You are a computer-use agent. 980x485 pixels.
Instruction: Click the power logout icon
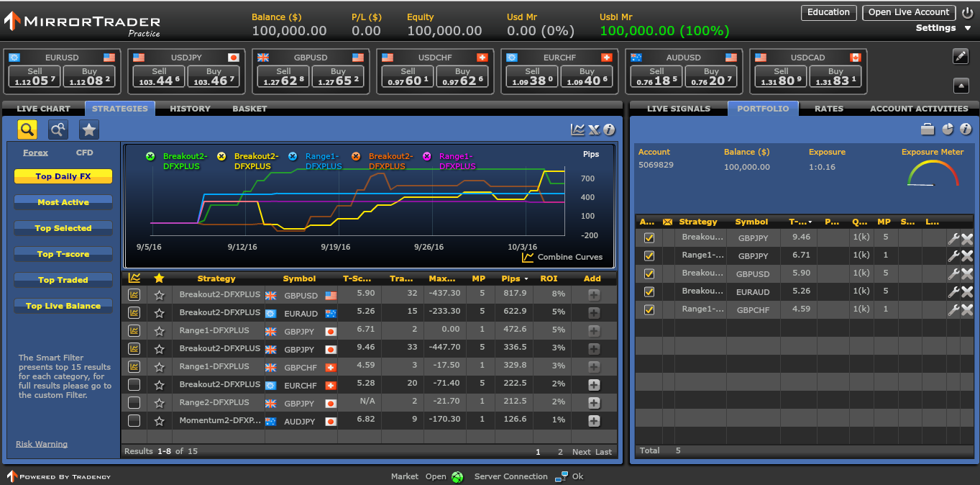coord(967,13)
